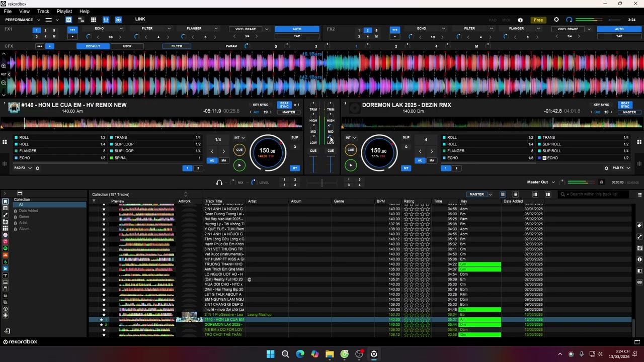Enable deck 1 MA manual loop mode
The height and width of the screenshot is (362, 644).
coord(224,160)
